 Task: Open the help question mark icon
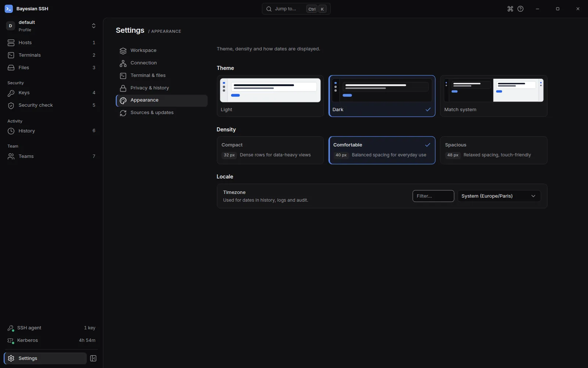pyautogui.click(x=520, y=9)
